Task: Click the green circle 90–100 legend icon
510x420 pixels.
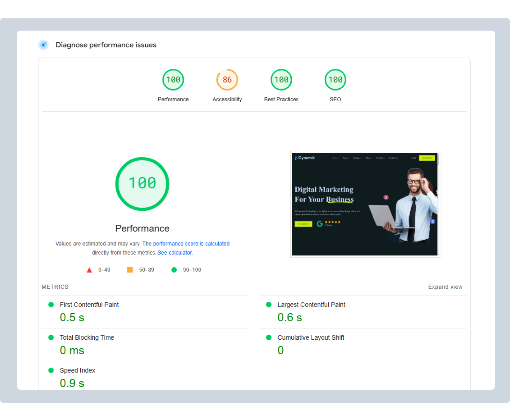Action: 174,270
